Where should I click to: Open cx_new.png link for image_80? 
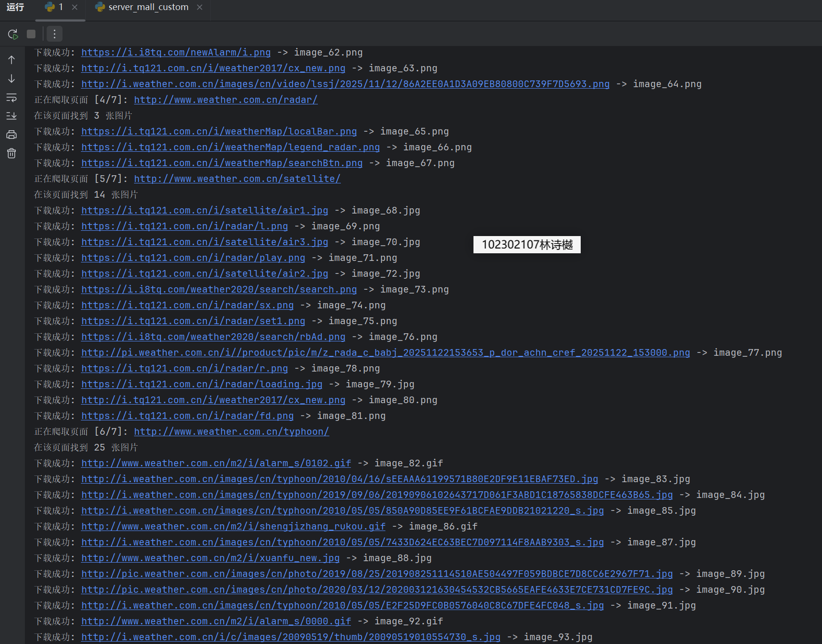click(213, 400)
